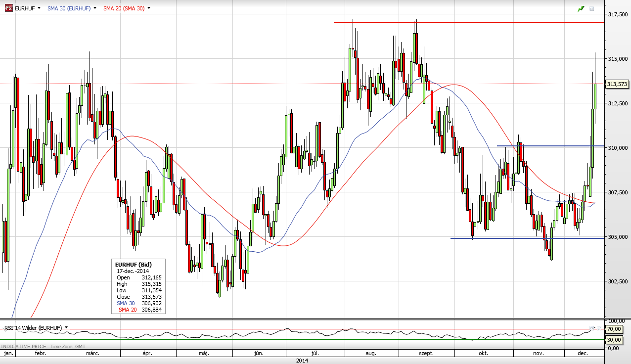
Task: Click the márc. month on time axis
Action: tap(93, 354)
